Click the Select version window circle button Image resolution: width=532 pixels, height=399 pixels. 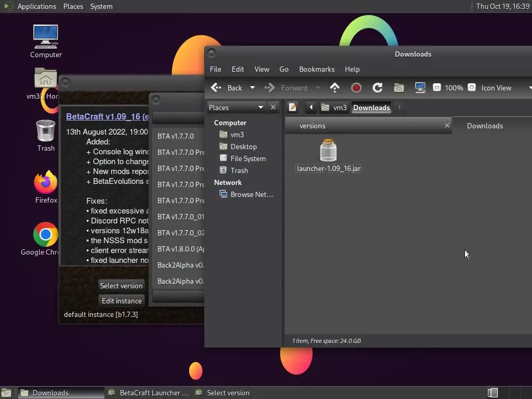(x=156, y=100)
